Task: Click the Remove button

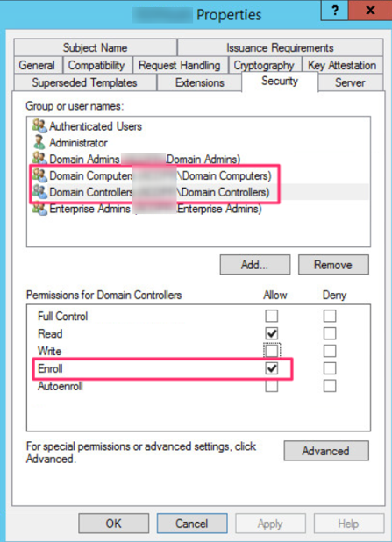Action: click(333, 265)
